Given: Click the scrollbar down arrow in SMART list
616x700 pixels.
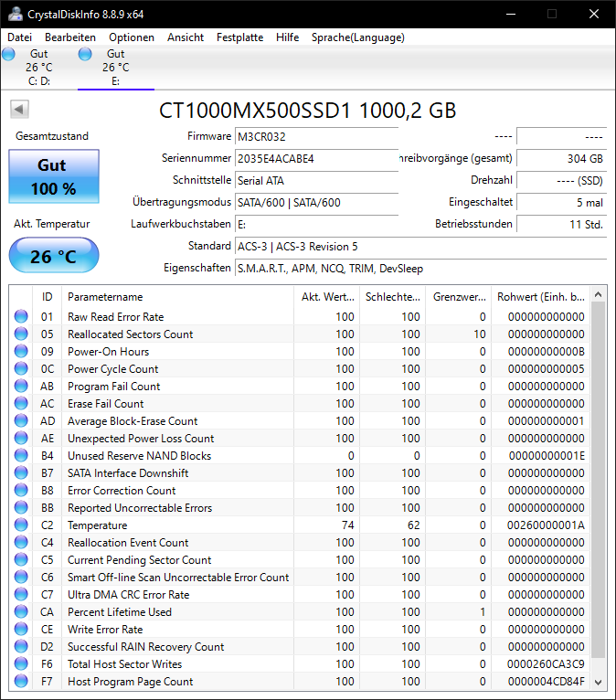Looking at the screenshot, I should (599, 682).
